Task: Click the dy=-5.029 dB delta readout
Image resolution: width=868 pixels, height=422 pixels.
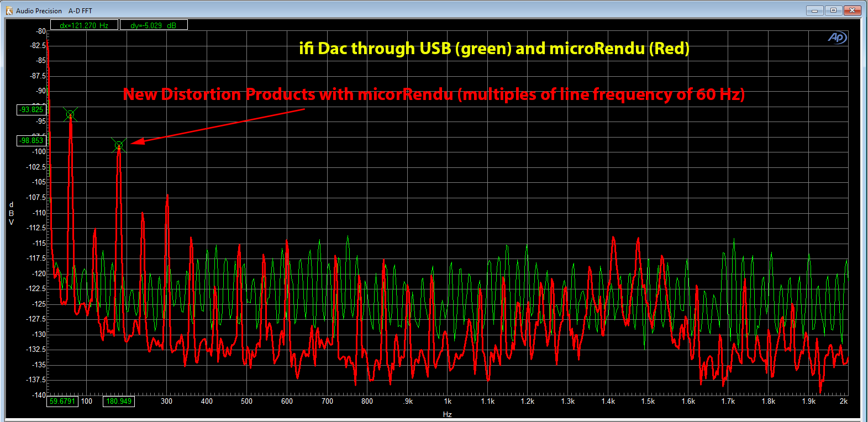Action: pos(154,25)
